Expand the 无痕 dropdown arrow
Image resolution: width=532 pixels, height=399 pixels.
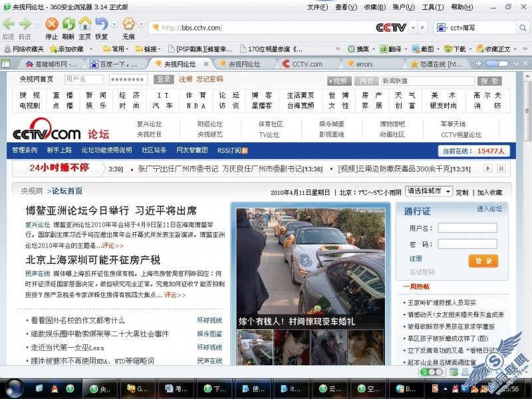tap(142, 24)
